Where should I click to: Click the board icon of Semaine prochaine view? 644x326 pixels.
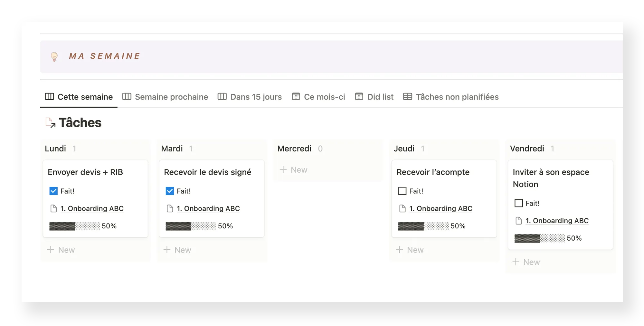pyautogui.click(x=127, y=97)
